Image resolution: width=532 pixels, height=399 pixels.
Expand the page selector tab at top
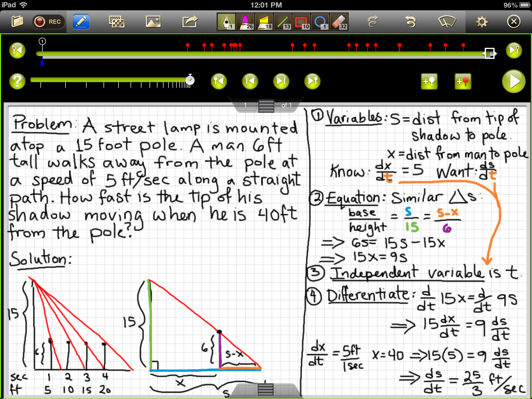(266, 106)
